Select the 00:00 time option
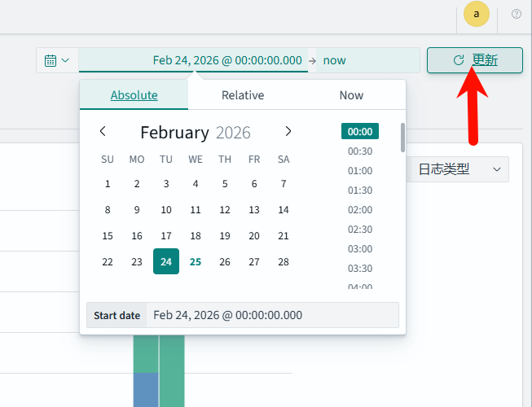Screen dimensions: 532x407 click(x=360, y=131)
